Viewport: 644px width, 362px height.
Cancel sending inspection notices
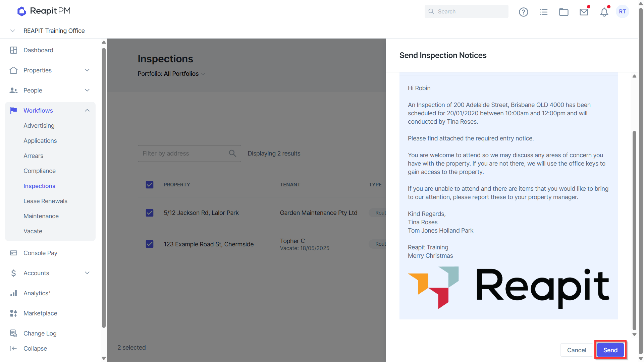tap(577, 350)
